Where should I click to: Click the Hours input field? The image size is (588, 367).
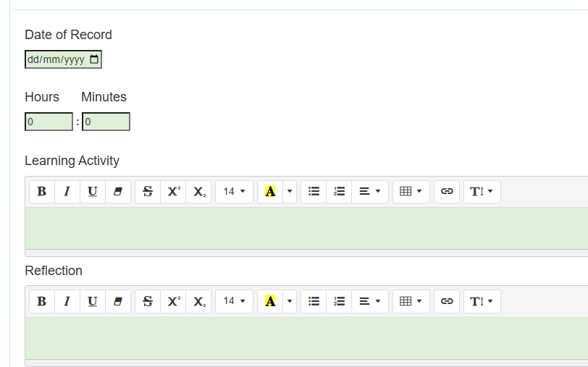[49, 122]
